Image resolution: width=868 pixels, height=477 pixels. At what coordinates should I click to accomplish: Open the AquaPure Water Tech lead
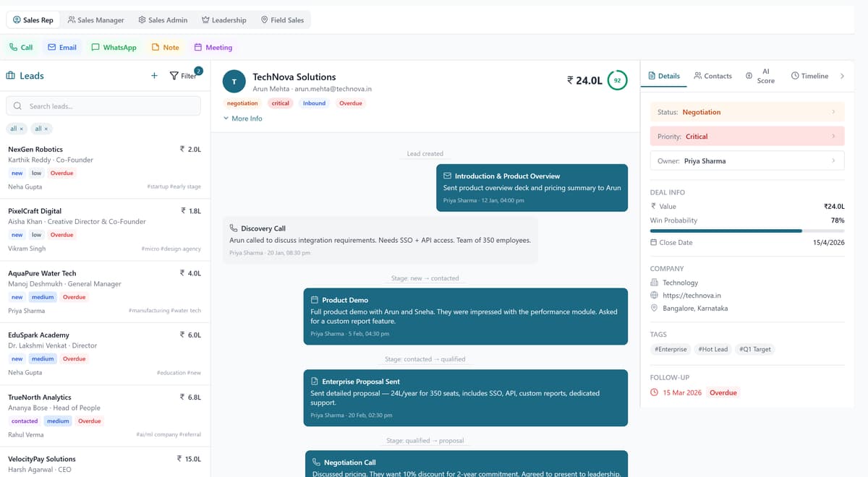pos(105,292)
